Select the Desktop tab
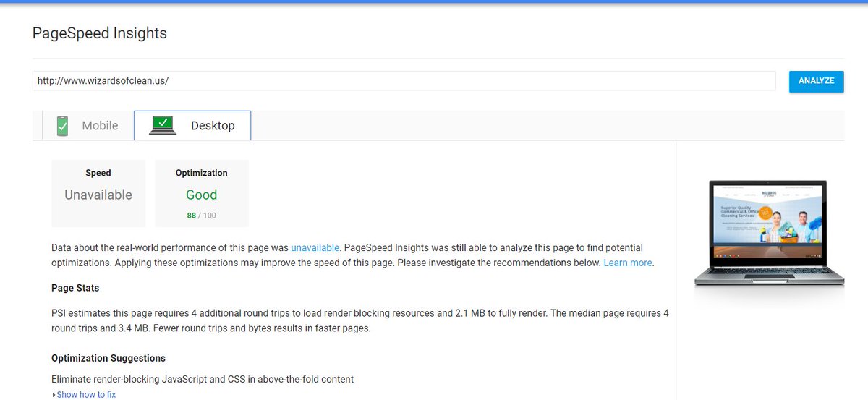This screenshot has height=400, width=868. pyautogui.click(x=192, y=126)
